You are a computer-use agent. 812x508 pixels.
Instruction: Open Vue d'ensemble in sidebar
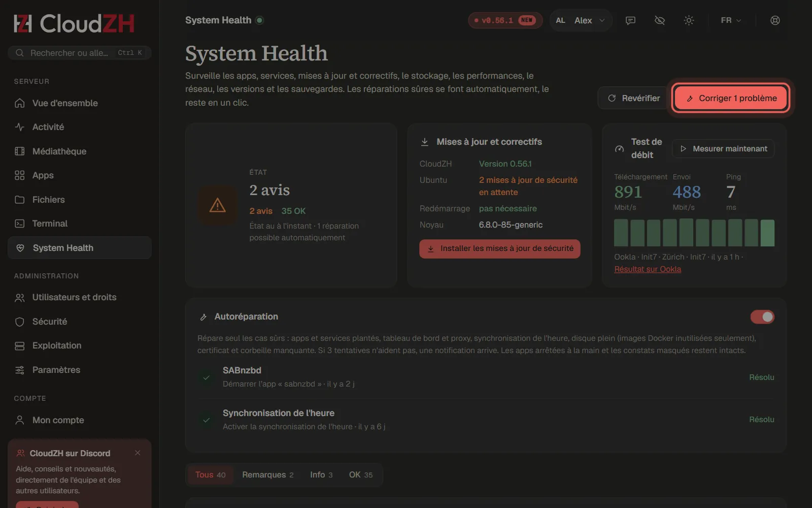[80, 103]
